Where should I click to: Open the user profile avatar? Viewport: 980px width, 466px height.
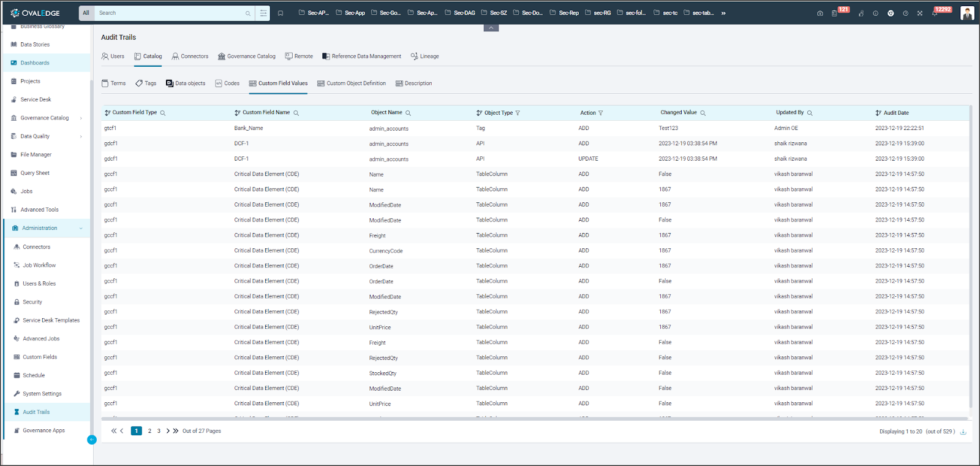tap(967, 13)
